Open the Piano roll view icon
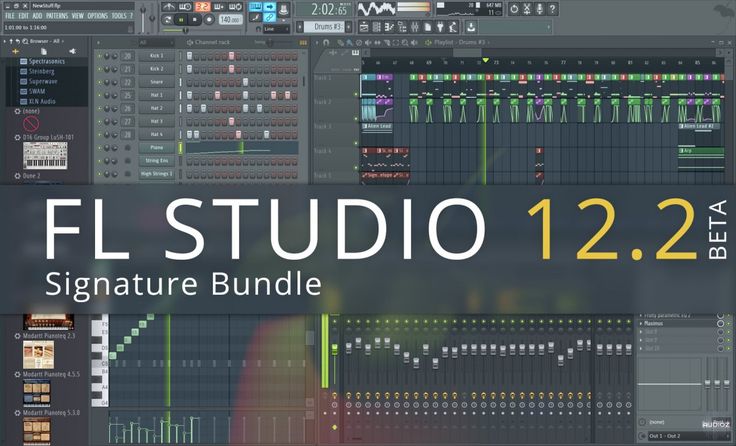 [x=389, y=27]
